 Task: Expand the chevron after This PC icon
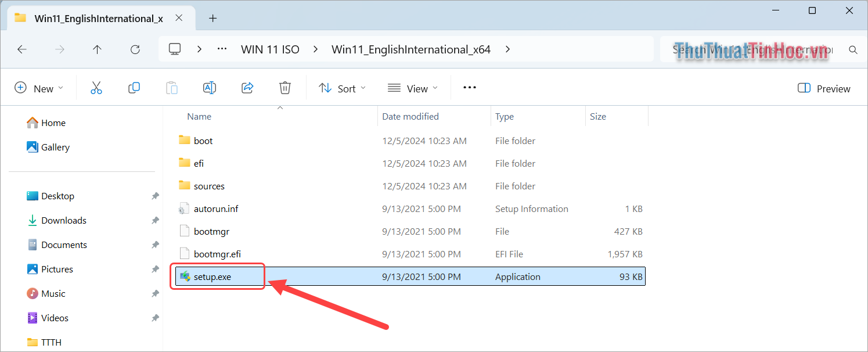(x=199, y=49)
